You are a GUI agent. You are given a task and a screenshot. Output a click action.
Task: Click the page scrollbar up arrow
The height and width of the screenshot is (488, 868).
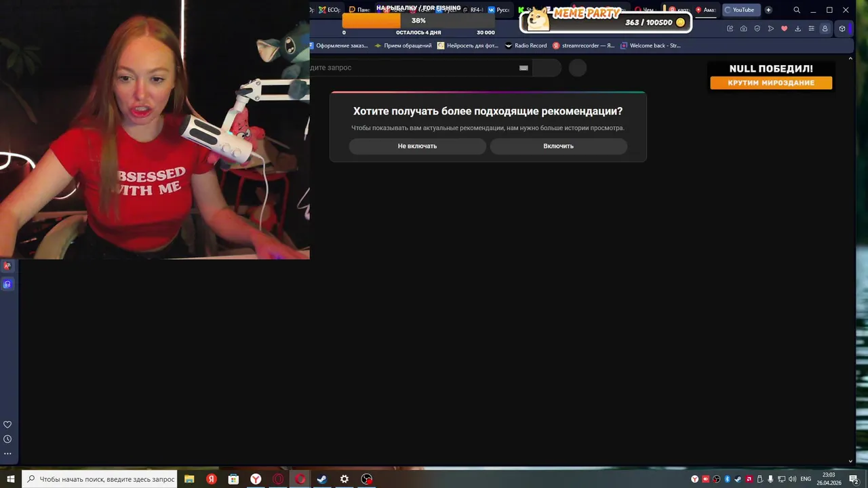pos(850,58)
